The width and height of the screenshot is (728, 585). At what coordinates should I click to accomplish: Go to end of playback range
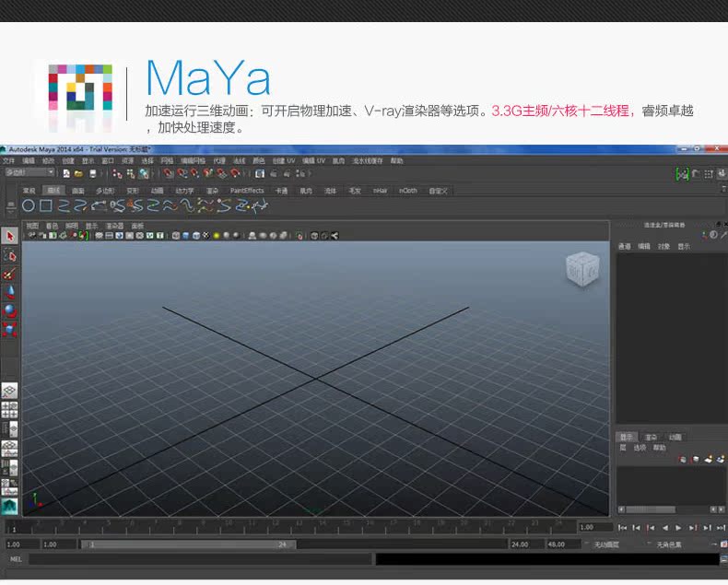[721, 528]
